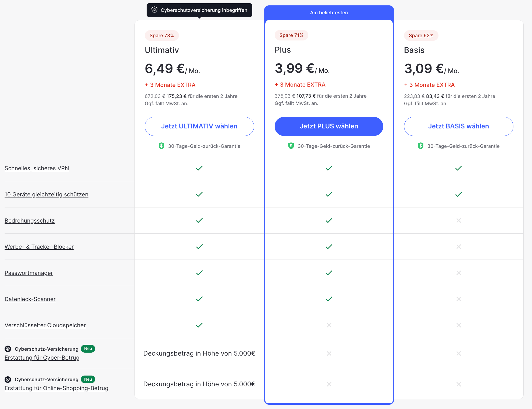Click the Basis checkmark for Schnelles, sicheres VPN

[459, 168]
